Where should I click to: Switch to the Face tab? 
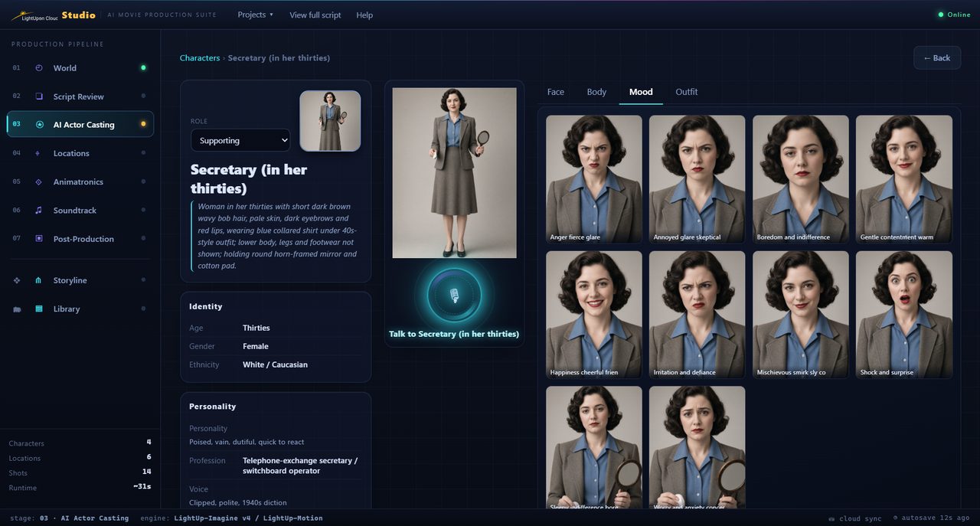(556, 92)
